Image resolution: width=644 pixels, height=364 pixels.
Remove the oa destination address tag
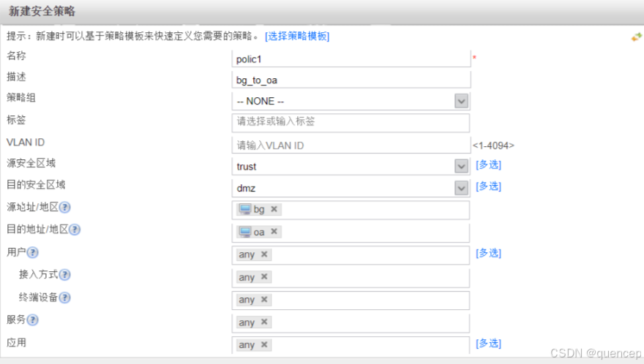point(274,232)
